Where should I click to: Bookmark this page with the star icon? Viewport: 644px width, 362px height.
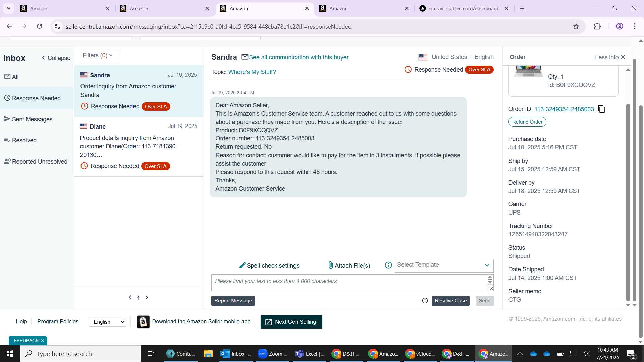point(576,26)
